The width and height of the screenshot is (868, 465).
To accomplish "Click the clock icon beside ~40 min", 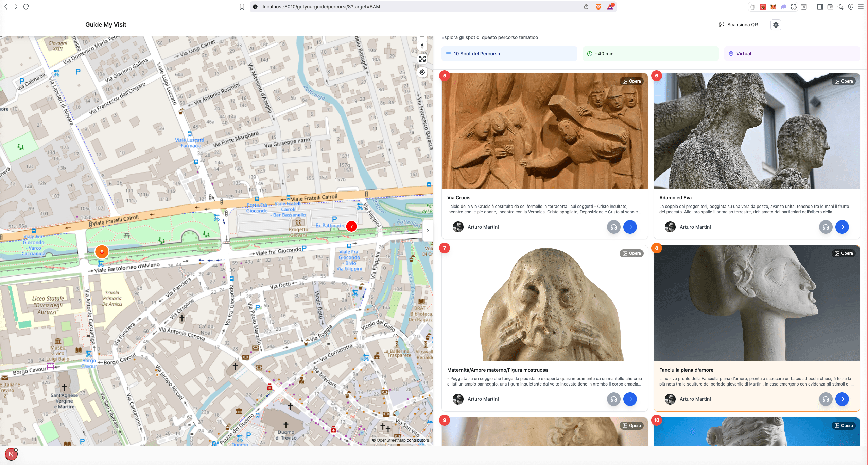I will pos(589,53).
